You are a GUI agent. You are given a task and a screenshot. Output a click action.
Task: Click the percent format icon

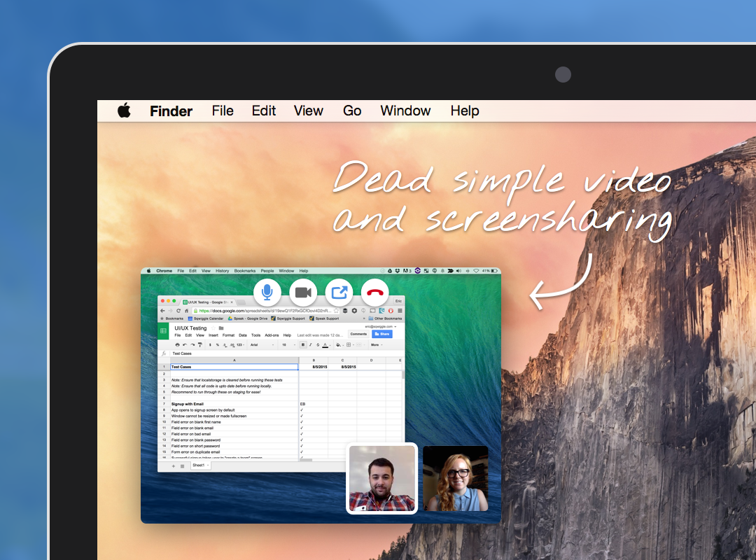click(218, 345)
